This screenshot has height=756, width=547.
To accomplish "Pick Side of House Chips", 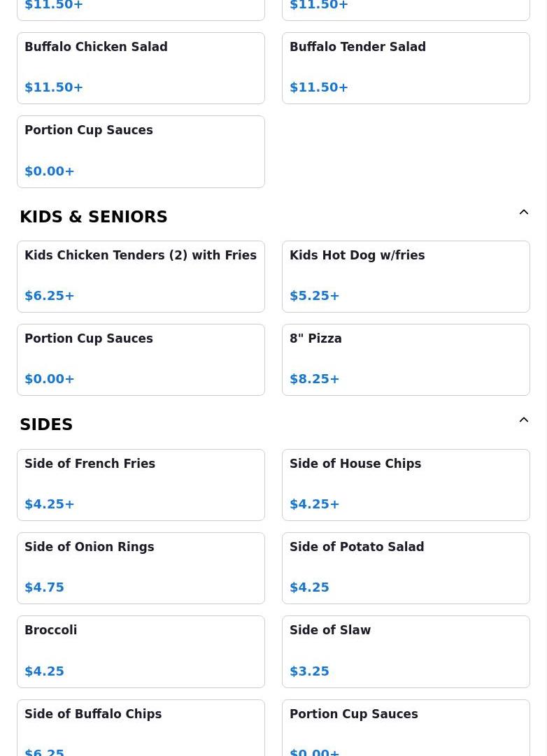I will click(x=406, y=485).
